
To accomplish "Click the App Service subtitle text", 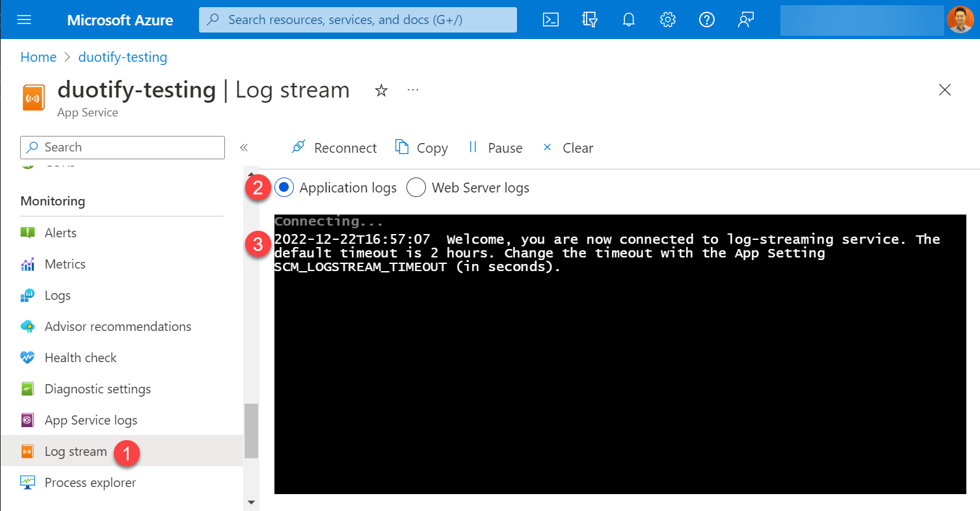I will coord(88,112).
